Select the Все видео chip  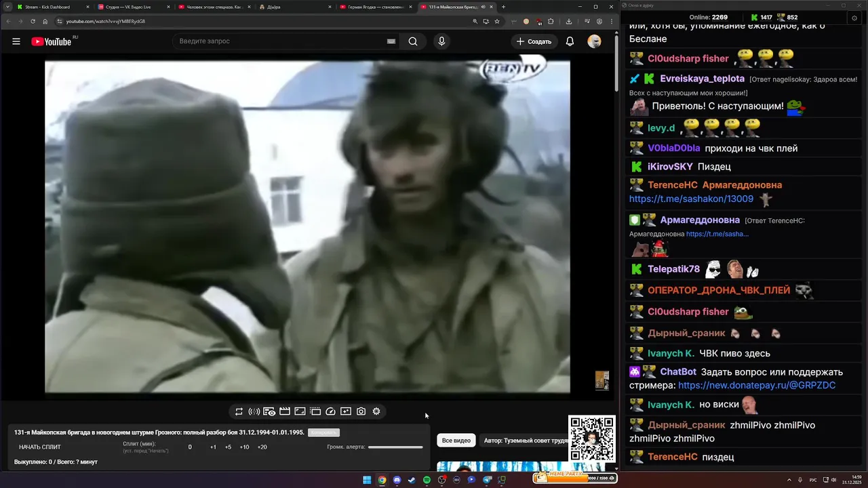click(456, 441)
